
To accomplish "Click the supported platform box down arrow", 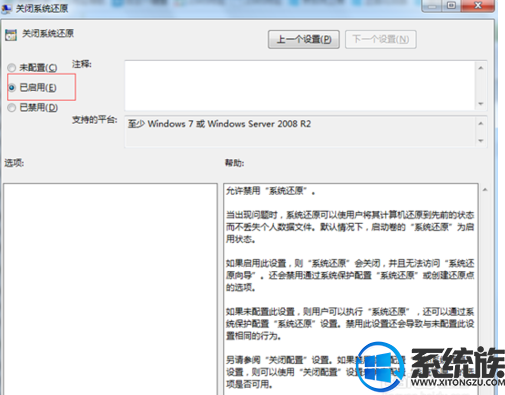I will click(481, 140).
